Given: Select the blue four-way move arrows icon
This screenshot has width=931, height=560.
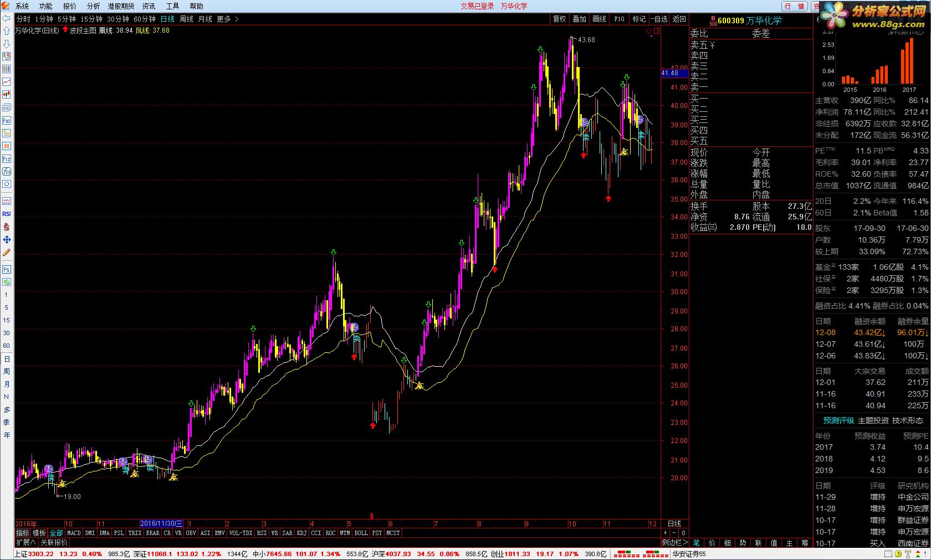Looking at the screenshot, I should [7, 239].
